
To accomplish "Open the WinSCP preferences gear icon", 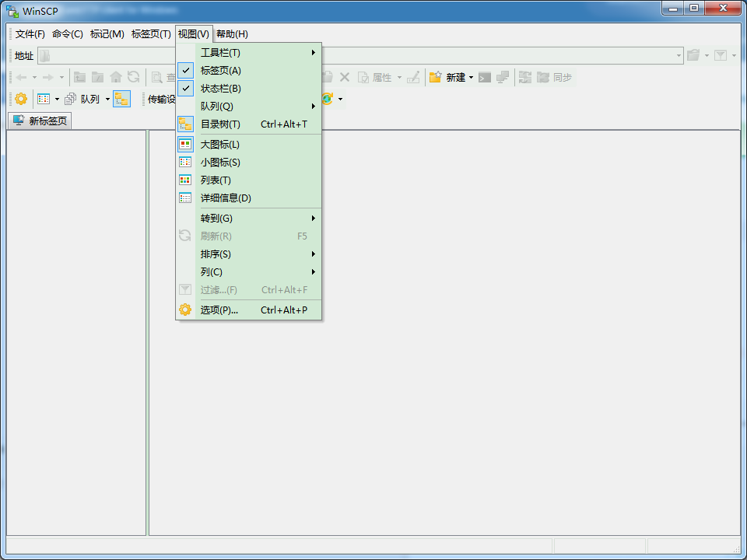I will [x=20, y=98].
